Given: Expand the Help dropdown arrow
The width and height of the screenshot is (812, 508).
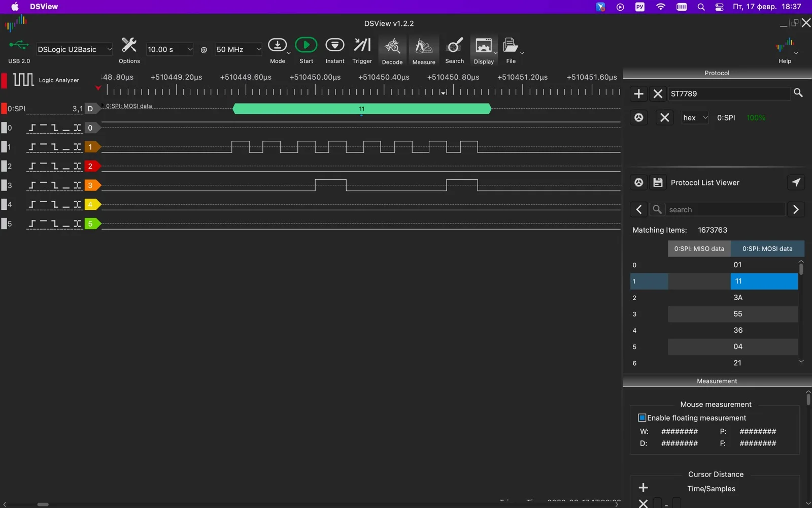Looking at the screenshot, I should click(796, 53).
